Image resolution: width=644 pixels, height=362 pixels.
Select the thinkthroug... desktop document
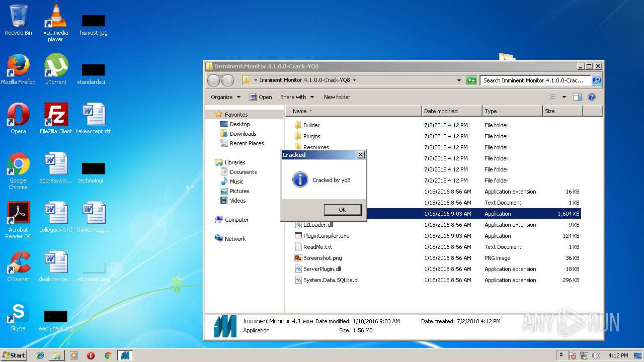click(x=94, y=217)
